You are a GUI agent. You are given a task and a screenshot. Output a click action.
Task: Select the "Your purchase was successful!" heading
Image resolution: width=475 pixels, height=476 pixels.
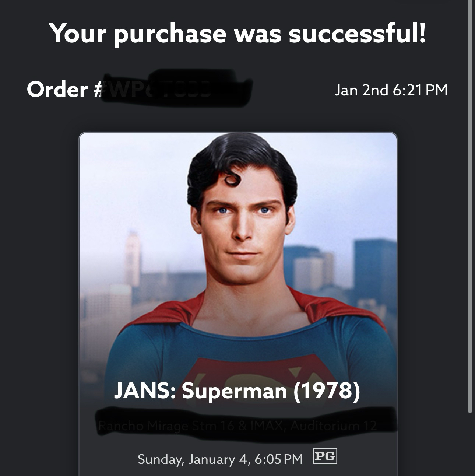point(237,32)
